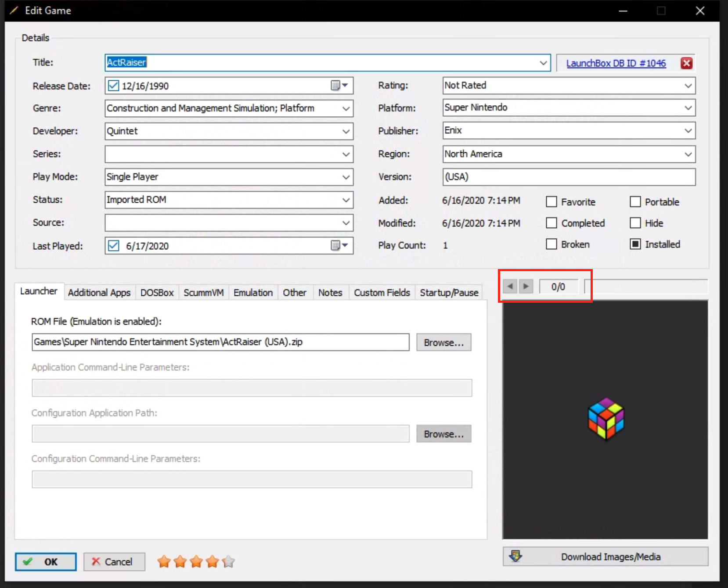Enable the Portable checkbox
This screenshot has width=728, height=588.
[635, 202]
